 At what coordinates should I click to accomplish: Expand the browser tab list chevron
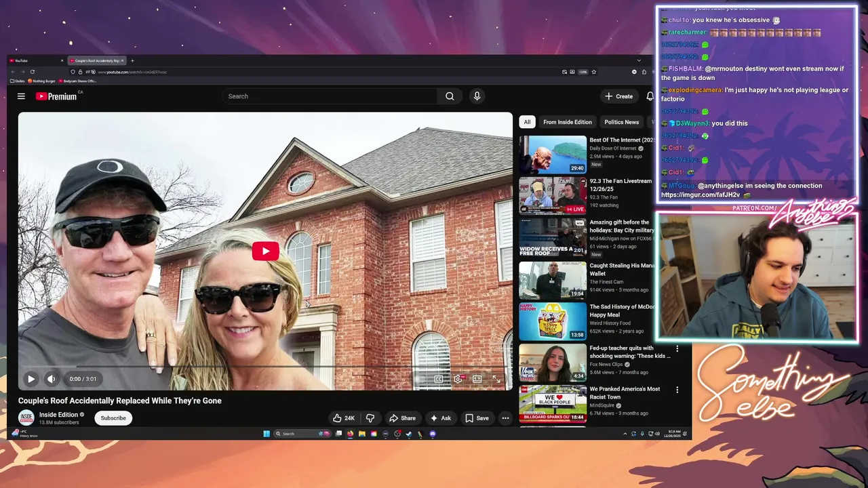pyautogui.click(x=638, y=61)
